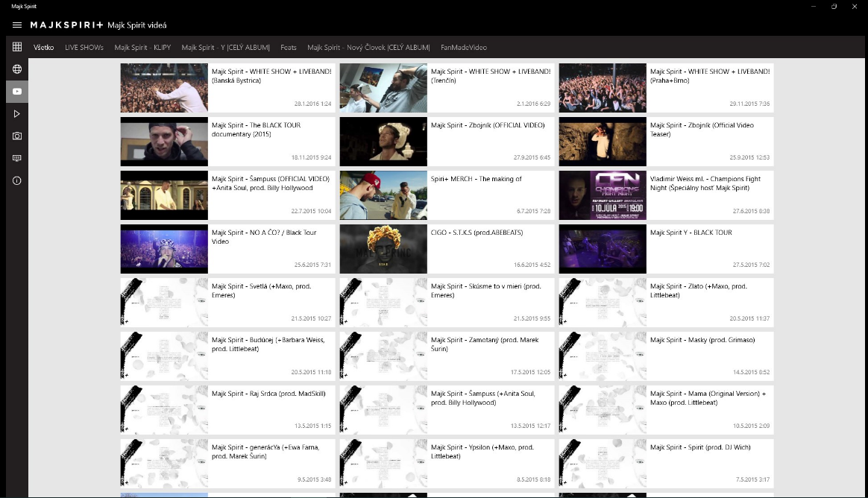
Task: Switch to the Feats tab
Action: [289, 48]
